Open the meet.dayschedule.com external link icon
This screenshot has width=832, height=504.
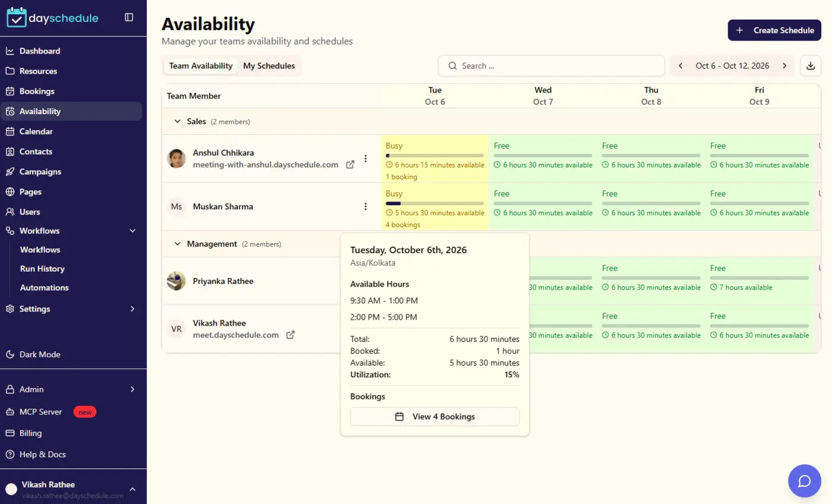click(291, 335)
